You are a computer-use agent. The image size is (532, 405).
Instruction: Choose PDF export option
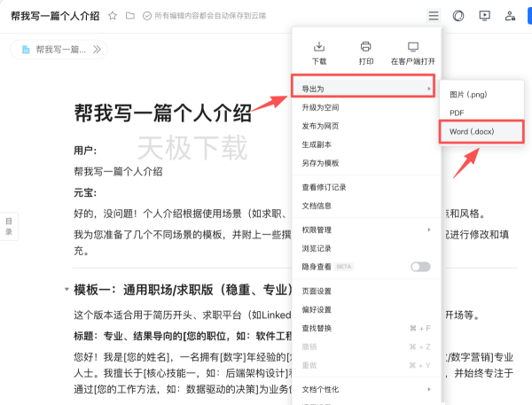458,113
